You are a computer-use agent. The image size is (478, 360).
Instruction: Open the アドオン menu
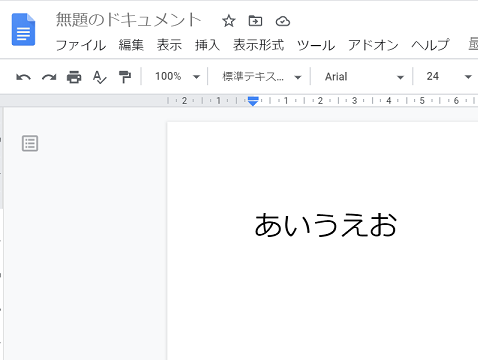point(373,45)
